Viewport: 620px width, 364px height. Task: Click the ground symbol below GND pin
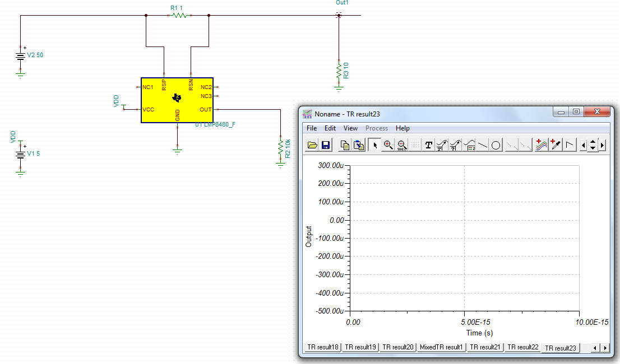[178, 151]
